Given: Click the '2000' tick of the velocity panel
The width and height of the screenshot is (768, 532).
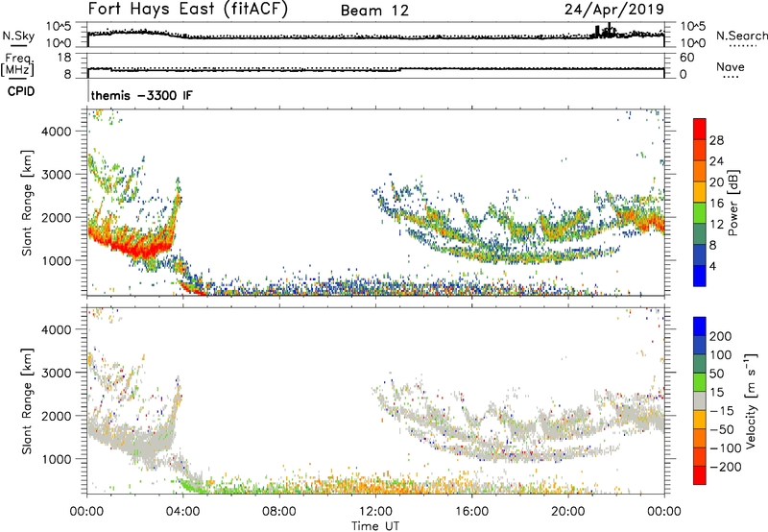Looking at the screenshot, I should pyautogui.click(x=57, y=417).
